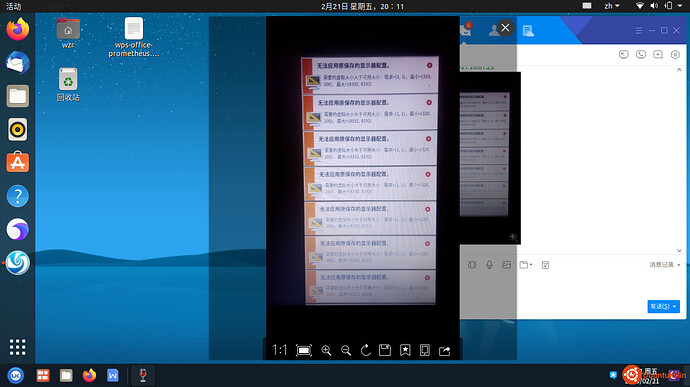Share or forward the viewed image

click(x=444, y=350)
